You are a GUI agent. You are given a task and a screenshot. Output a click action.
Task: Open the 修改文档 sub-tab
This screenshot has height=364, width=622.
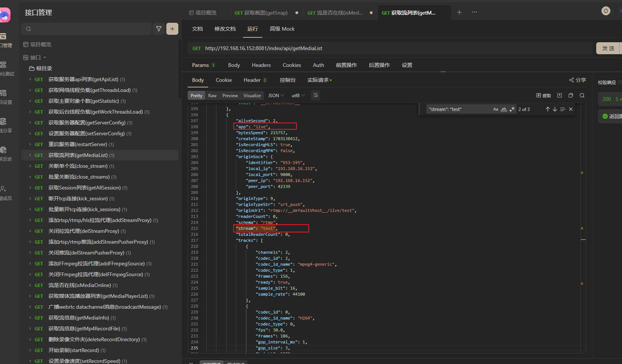point(225,29)
